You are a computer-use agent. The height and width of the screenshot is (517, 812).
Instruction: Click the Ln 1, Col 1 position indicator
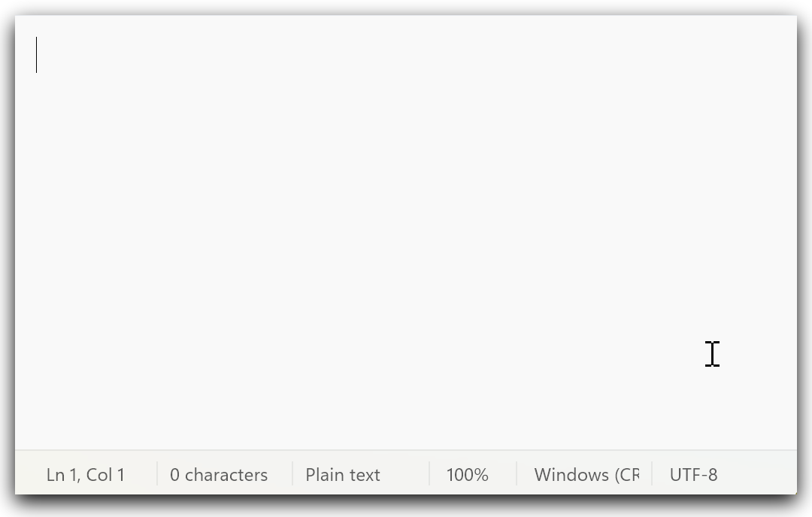coord(86,475)
